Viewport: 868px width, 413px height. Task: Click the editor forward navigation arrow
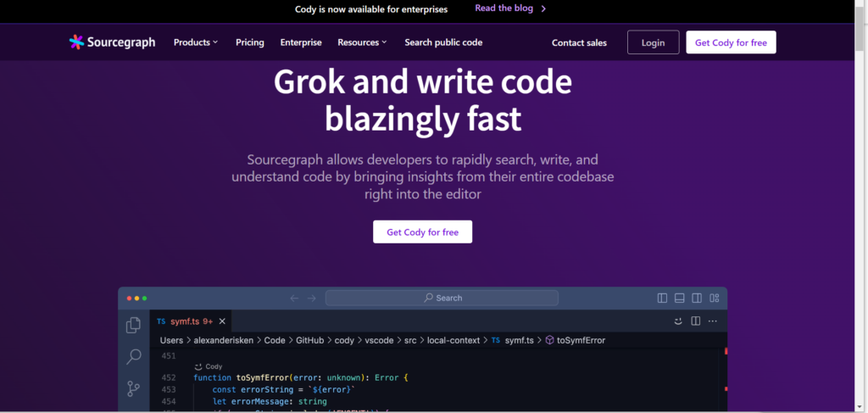pyautogui.click(x=312, y=298)
